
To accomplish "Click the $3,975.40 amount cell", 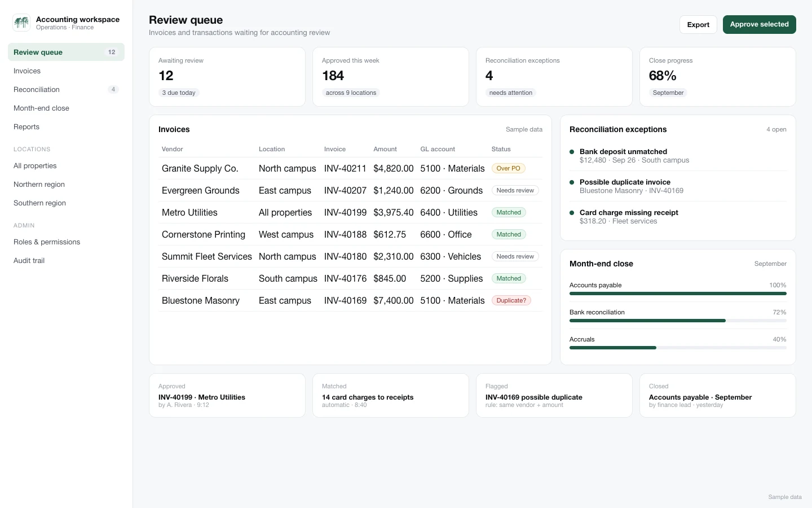I will [x=394, y=213].
